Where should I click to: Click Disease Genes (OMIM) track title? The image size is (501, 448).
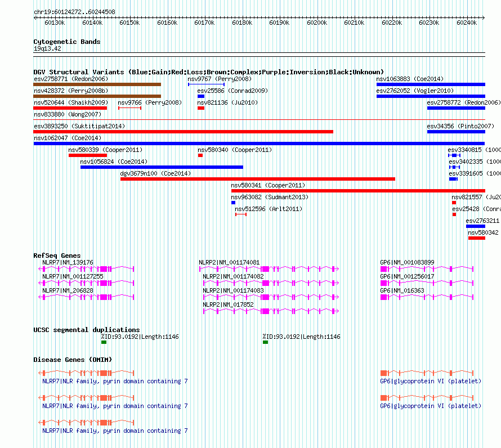click(73, 360)
